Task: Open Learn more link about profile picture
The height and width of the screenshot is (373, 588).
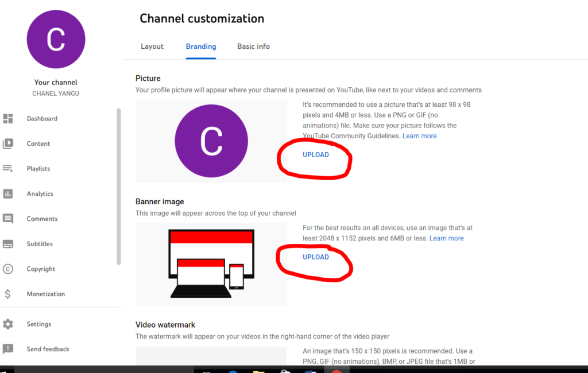Action: pos(420,136)
